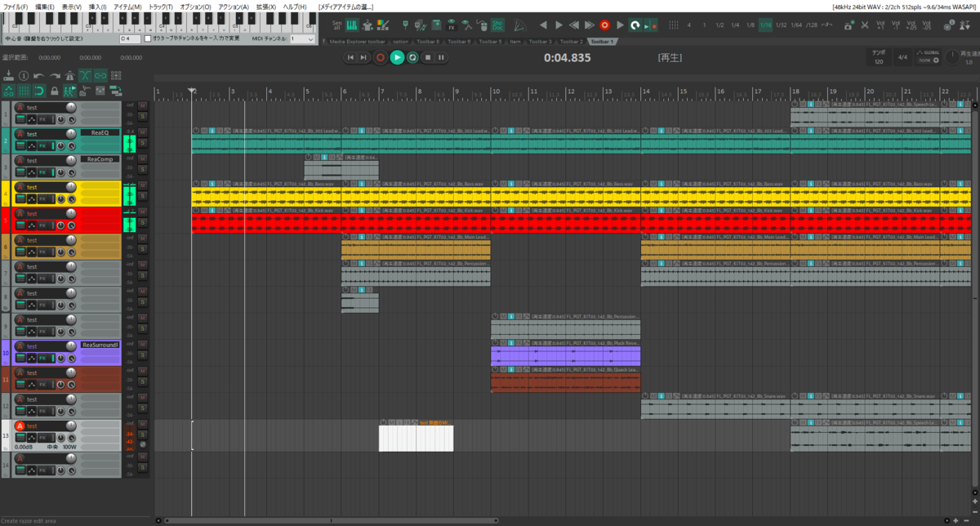Set grid division to 1/4
980x526 pixels.
[735, 25]
